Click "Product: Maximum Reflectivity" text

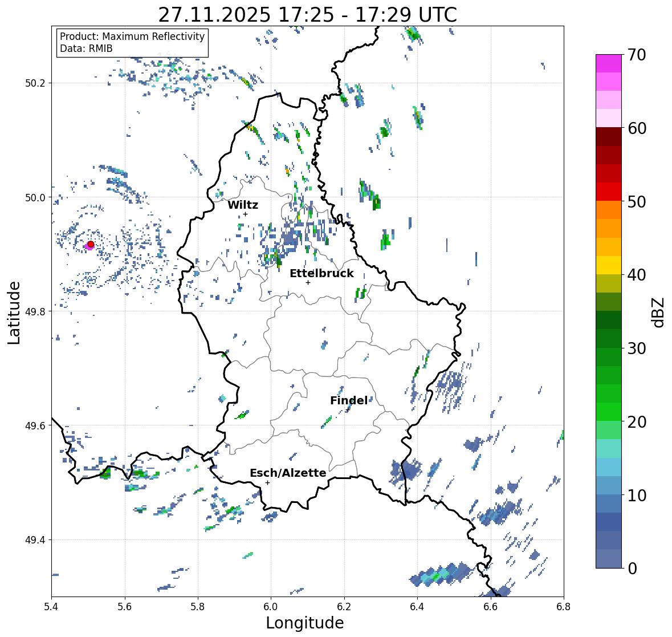tap(132, 36)
